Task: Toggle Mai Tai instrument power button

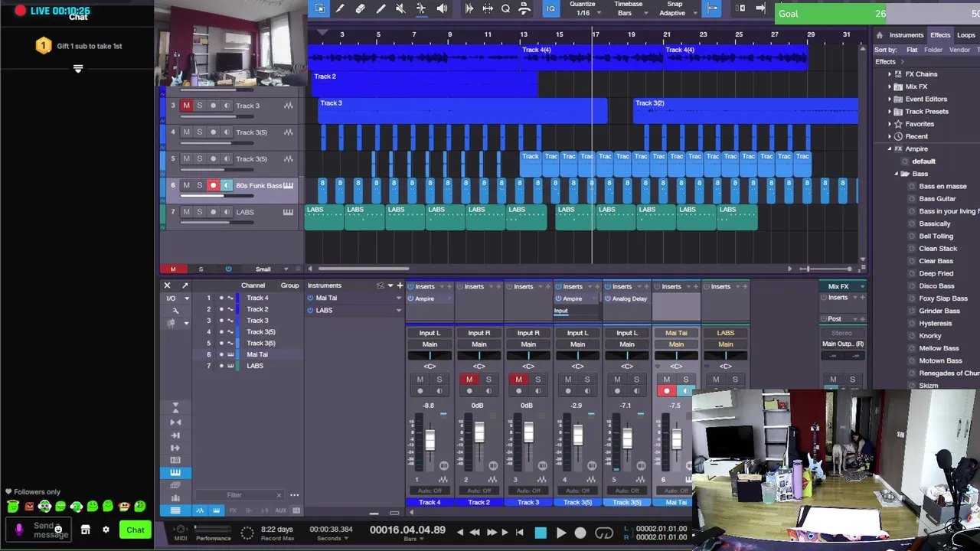Action: (310, 298)
